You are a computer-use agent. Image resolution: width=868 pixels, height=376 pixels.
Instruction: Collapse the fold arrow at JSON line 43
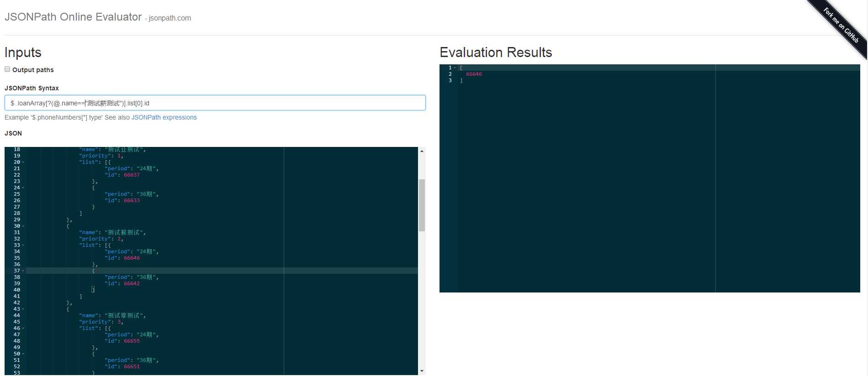click(x=23, y=309)
